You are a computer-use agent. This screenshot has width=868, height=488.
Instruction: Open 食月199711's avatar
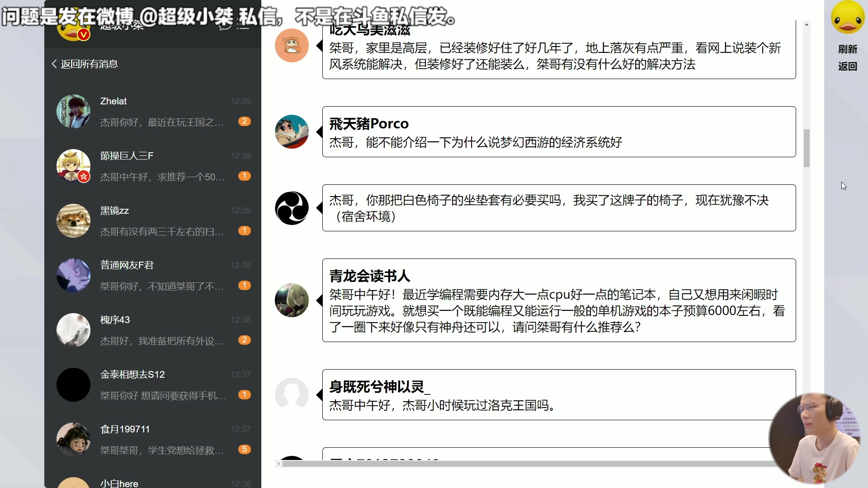[x=73, y=439]
